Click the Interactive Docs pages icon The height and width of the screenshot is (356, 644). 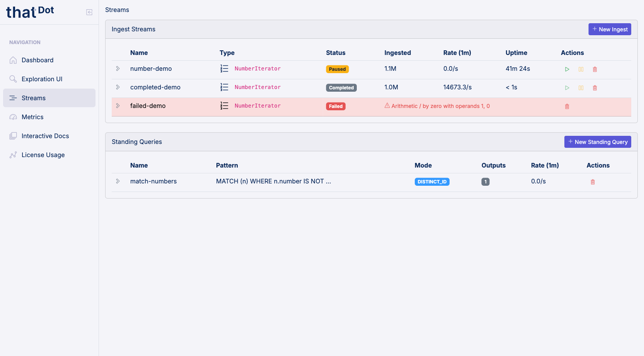[x=13, y=136]
